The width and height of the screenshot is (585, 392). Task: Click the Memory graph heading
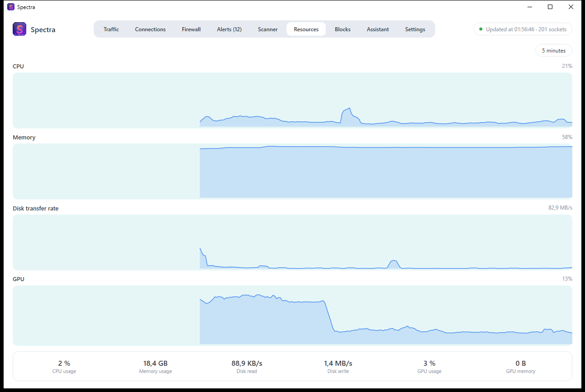(x=24, y=137)
